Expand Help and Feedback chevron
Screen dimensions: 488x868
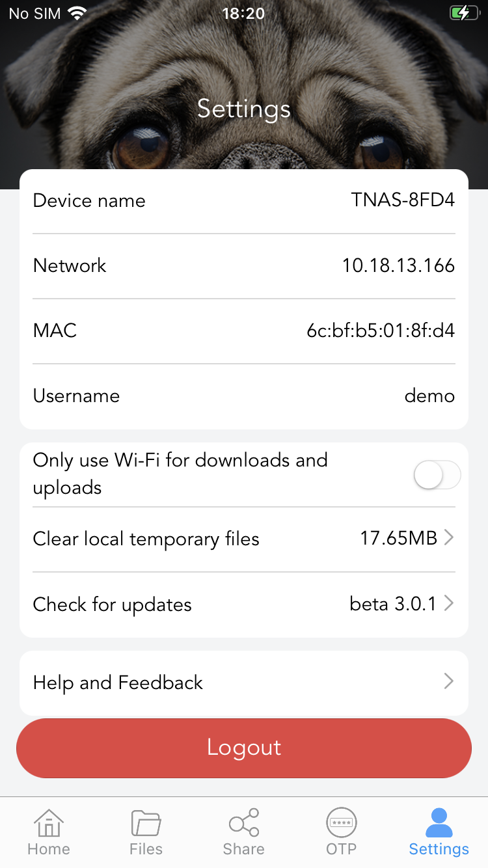tap(449, 681)
